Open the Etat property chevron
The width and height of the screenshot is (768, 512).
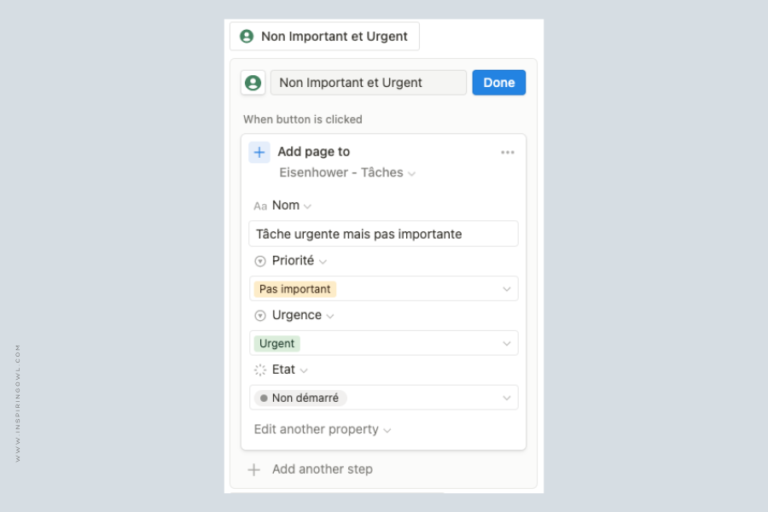pyautogui.click(x=304, y=371)
